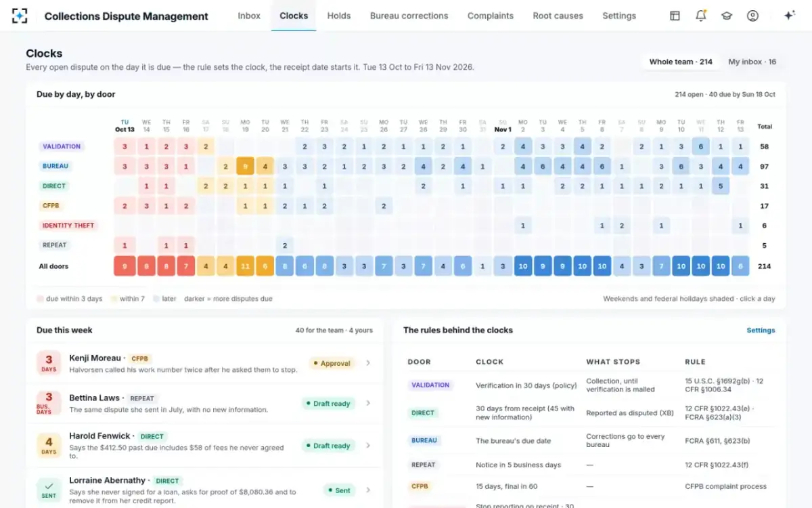Open the layout panel icon in the header
Viewport: 812px width, 508px height.
pos(675,16)
